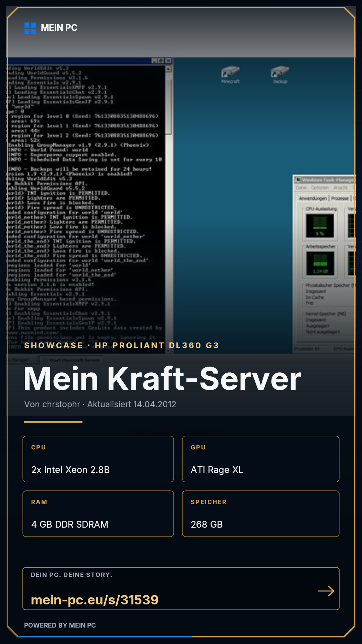Screen dimensions: 362x644
Task: Open Anwendungen tab in Task Manager
Action: click(313, 198)
